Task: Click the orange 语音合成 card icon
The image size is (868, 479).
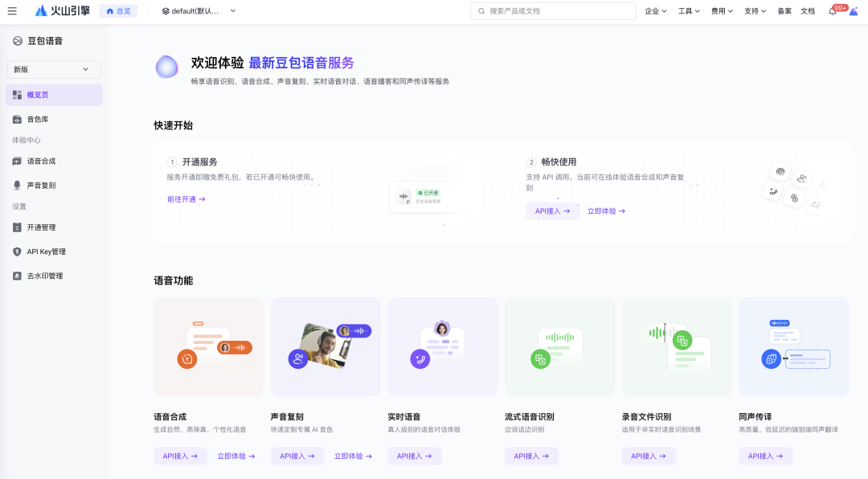Action: coord(187,358)
